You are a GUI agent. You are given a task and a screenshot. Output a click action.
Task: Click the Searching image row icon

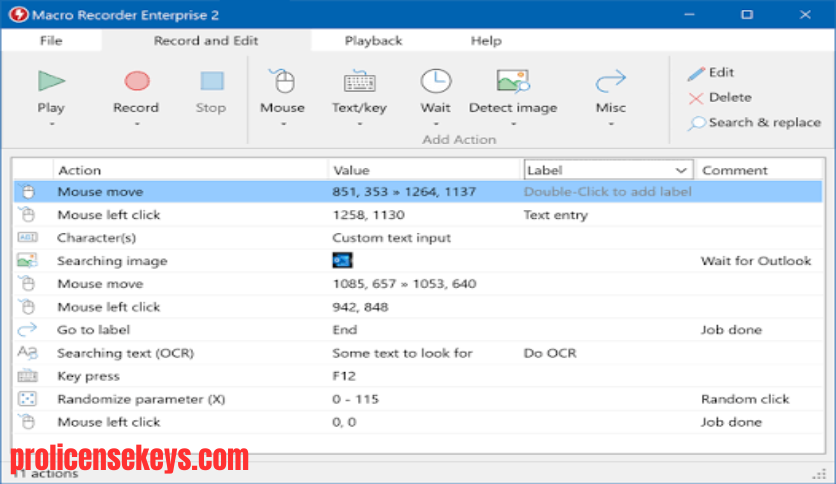tap(27, 260)
